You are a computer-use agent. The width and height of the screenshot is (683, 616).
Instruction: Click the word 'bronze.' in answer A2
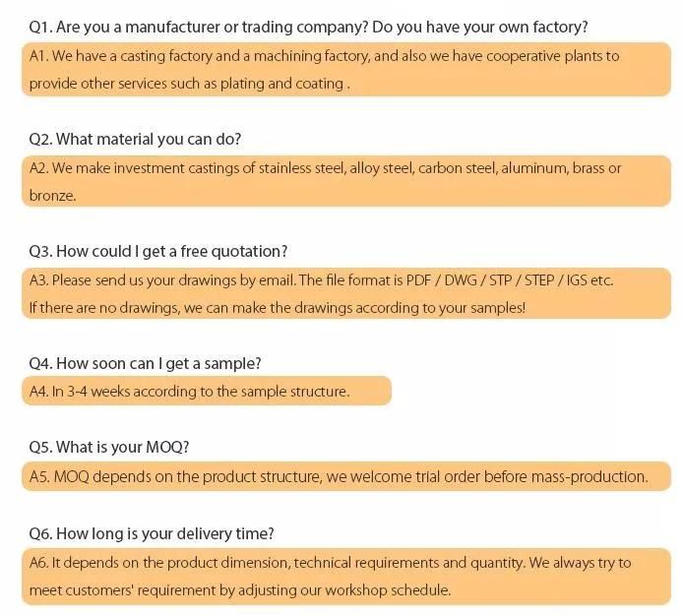pos(53,196)
